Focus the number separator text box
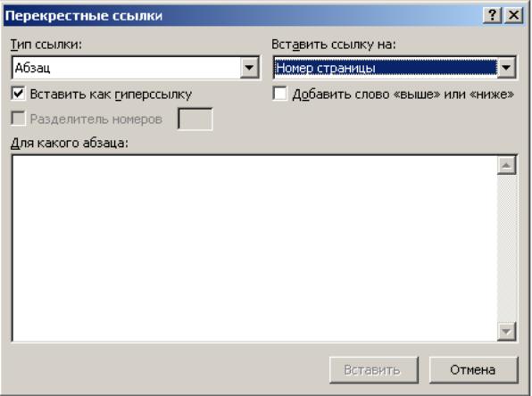The width and height of the screenshot is (532, 396). click(195, 119)
